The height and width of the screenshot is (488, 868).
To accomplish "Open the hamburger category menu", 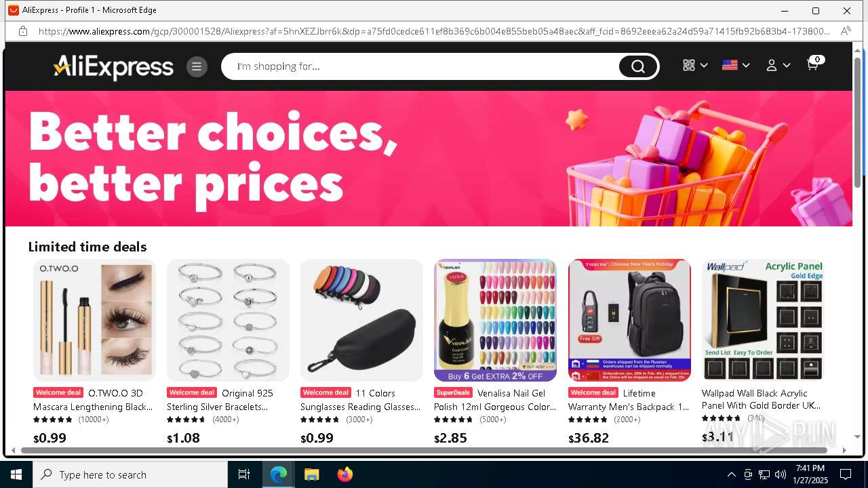I will click(197, 66).
